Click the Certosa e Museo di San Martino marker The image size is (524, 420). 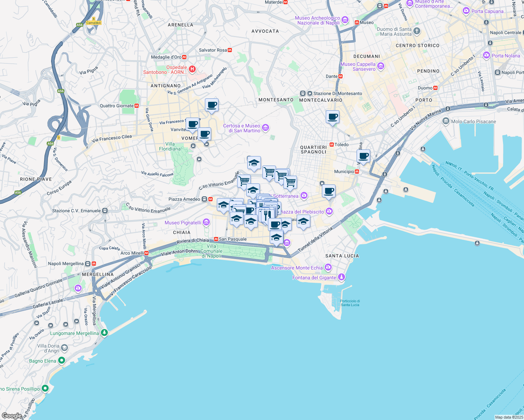click(x=265, y=128)
